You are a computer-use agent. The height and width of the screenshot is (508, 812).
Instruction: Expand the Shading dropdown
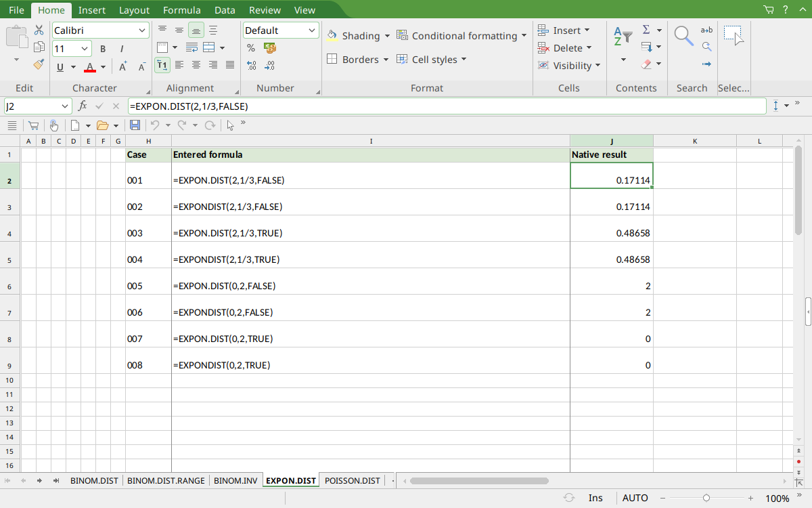[387, 36]
